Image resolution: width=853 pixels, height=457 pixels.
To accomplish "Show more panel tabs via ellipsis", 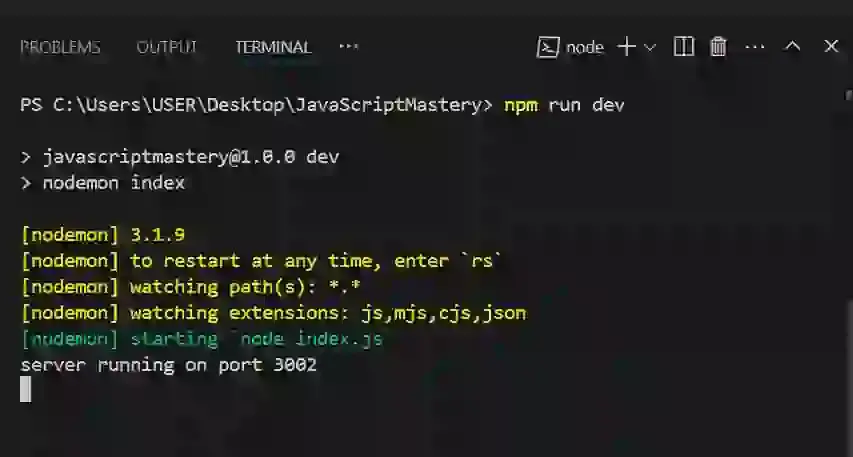I will pyautogui.click(x=349, y=47).
